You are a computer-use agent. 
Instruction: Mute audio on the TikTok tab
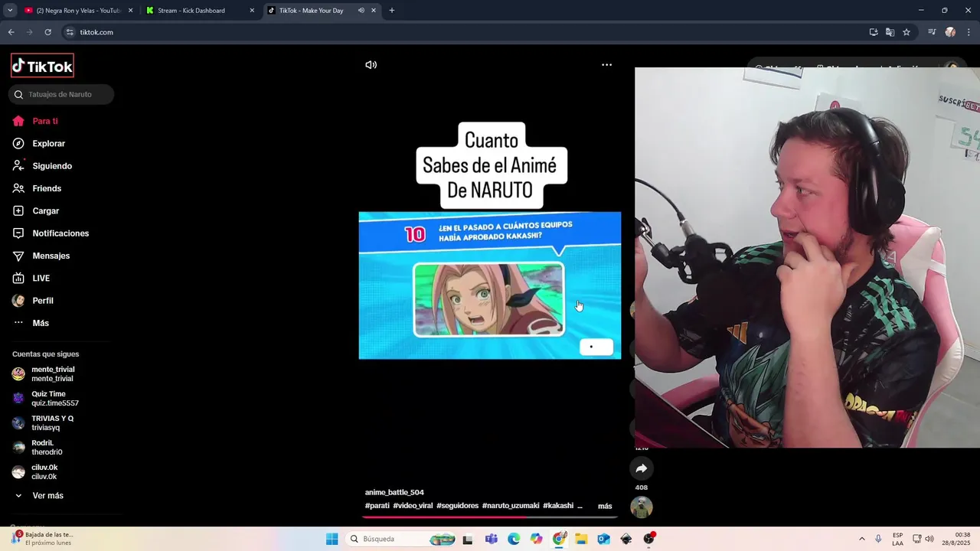(x=361, y=11)
